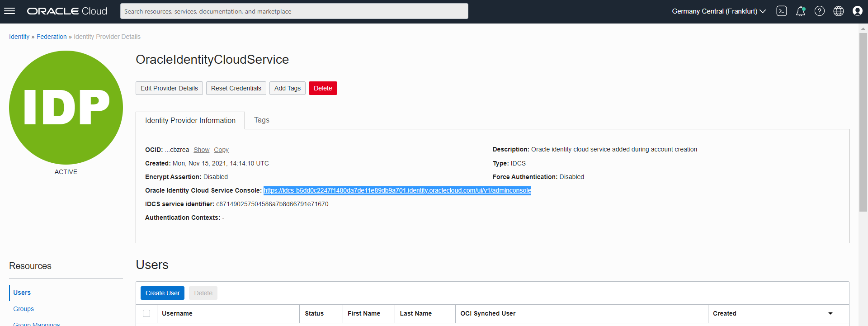The image size is (868, 326).
Task: Open the user profile avatar menu
Action: [858, 11]
